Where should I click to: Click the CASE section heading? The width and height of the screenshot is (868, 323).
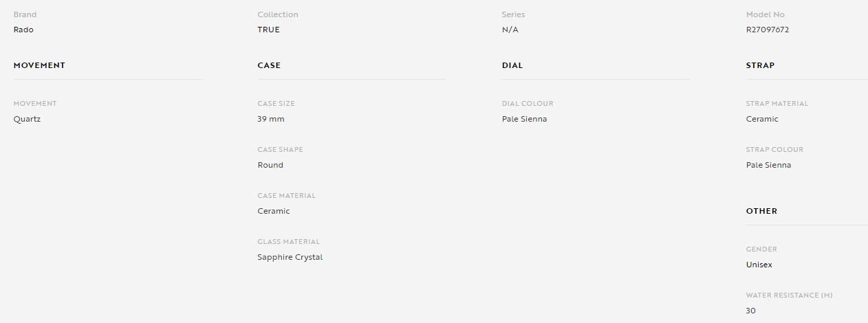(269, 65)
